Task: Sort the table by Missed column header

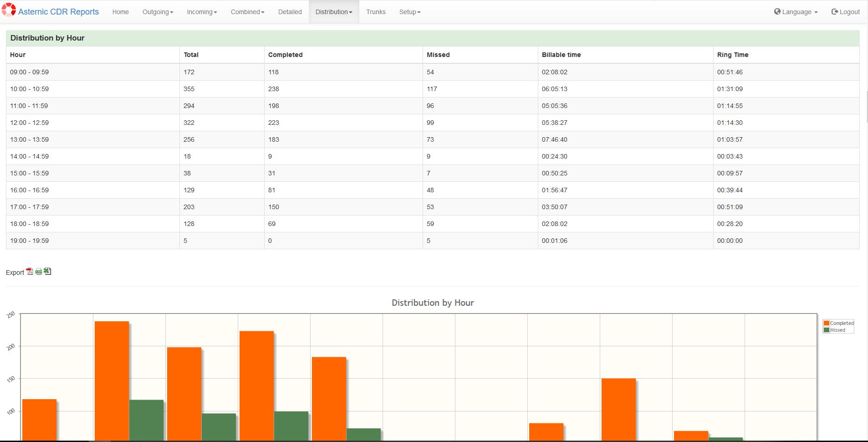Action: tap(438, 55)
